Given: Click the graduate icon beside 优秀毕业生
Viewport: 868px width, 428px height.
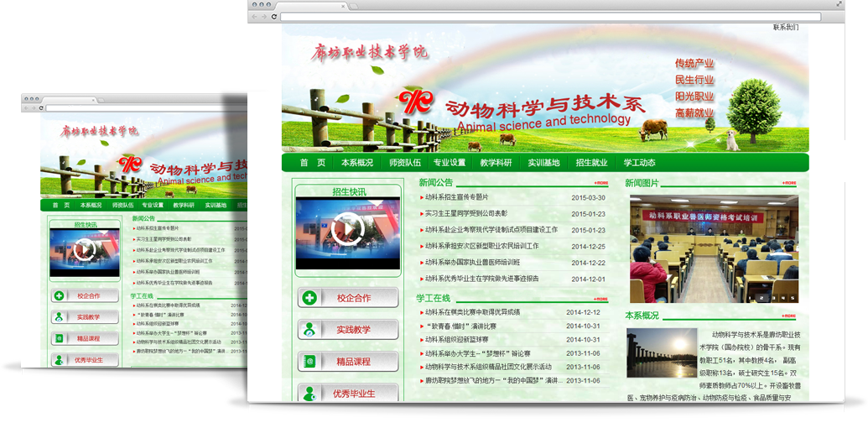Looking at the screenshot, I should [x=309, y=393].
